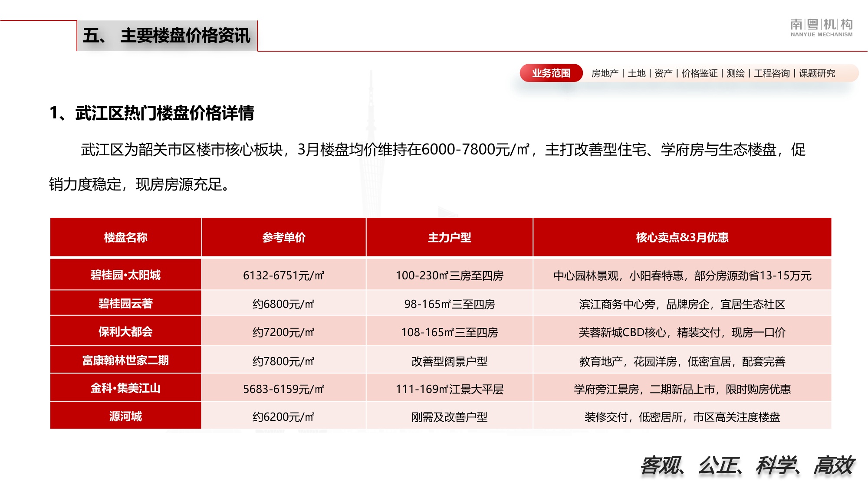Click the cell 100-230㎡三房至四房
Viewport: 868px width, 488px height.
pos(450,275)
